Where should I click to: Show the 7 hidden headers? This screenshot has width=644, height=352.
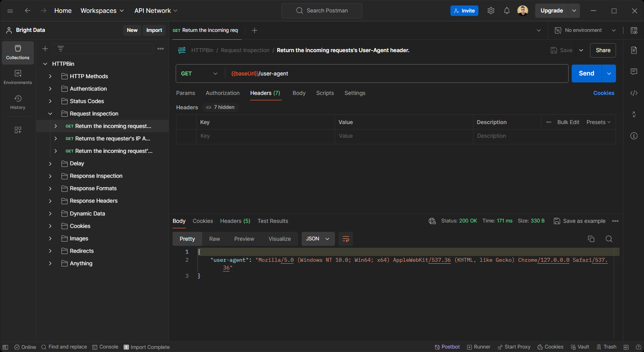click(x=220, y=107)
